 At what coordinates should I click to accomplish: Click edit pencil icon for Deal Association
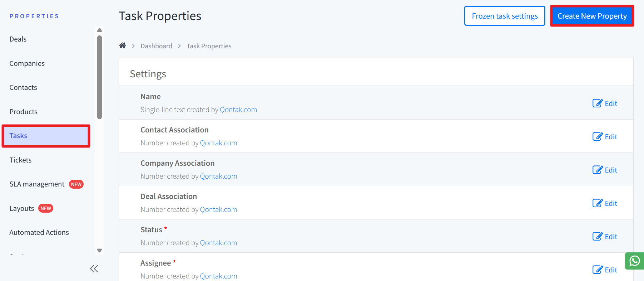point(598,203)
